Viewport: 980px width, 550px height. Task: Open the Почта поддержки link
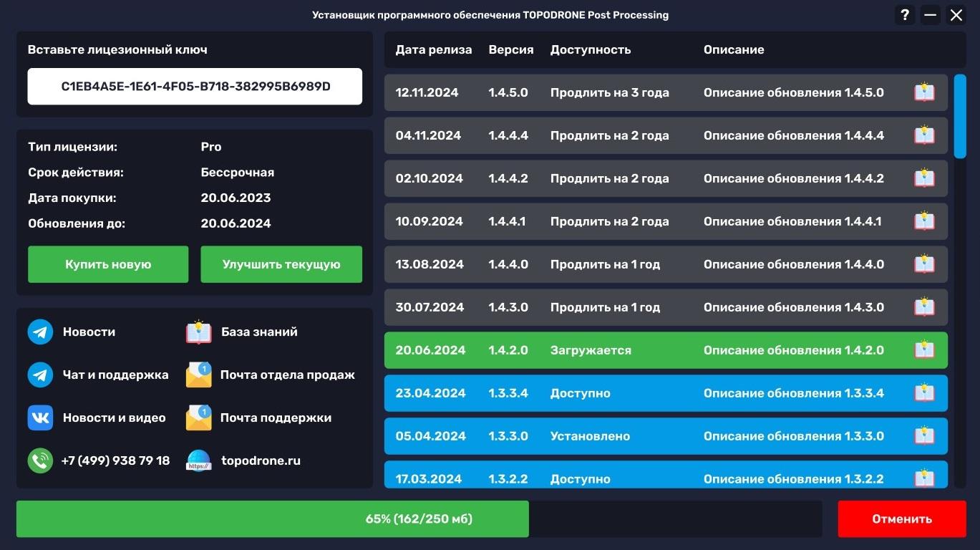coord(276,418)
